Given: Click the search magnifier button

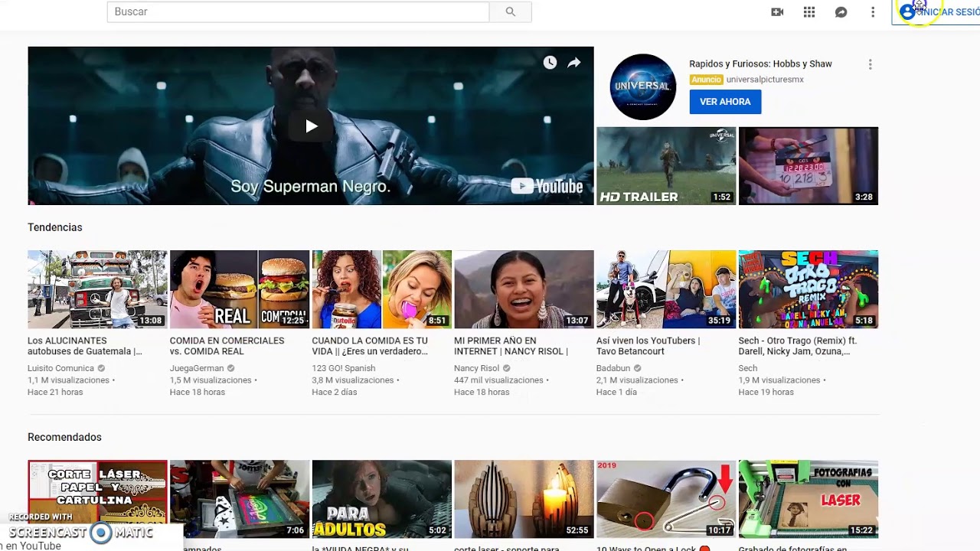Looking at the screenshot, I should [x=511, y=11].
